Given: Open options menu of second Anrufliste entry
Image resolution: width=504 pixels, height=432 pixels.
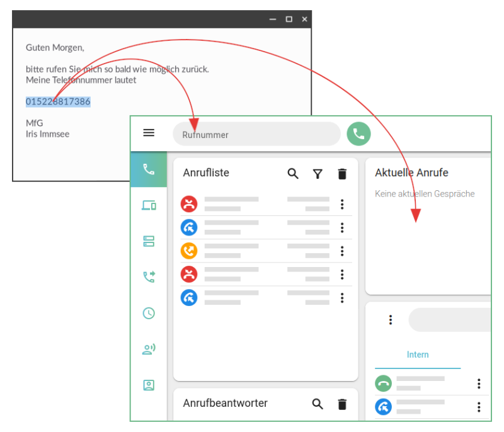Looking at the screenshot, I should click(x=342, y=228).
